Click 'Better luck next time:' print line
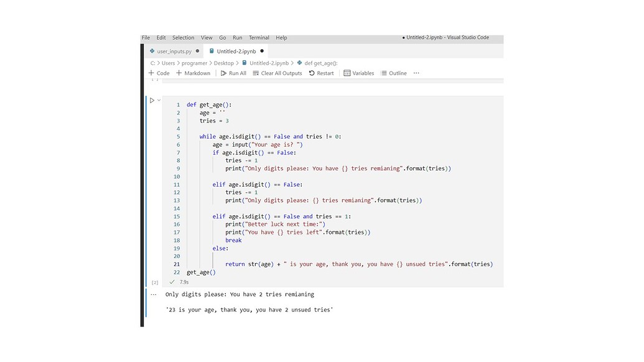 tap(275, 225)
